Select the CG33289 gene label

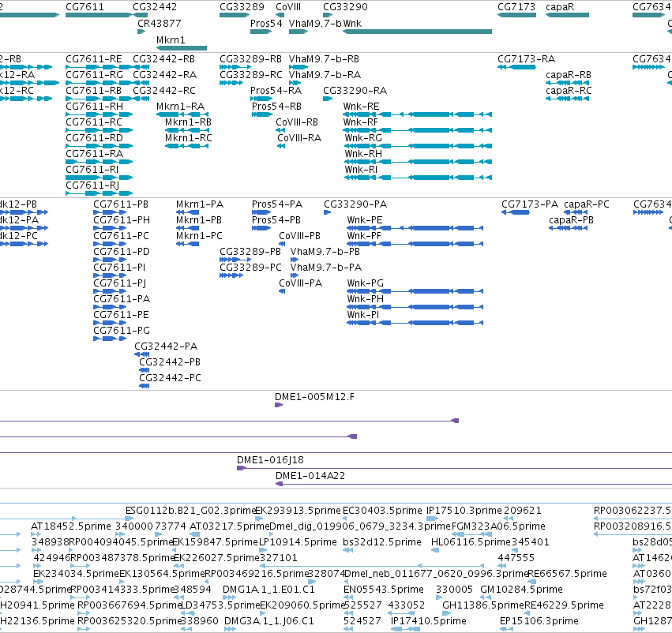(242, 7)
